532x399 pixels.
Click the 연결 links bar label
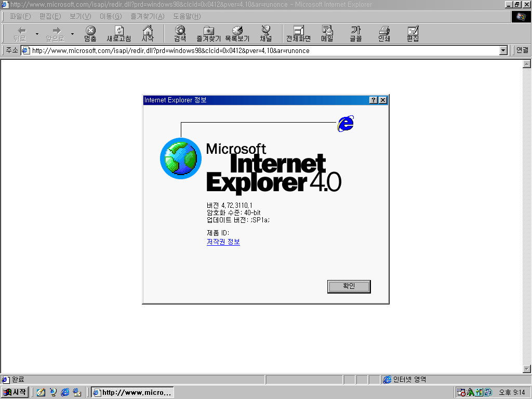[x=522, y=50]
